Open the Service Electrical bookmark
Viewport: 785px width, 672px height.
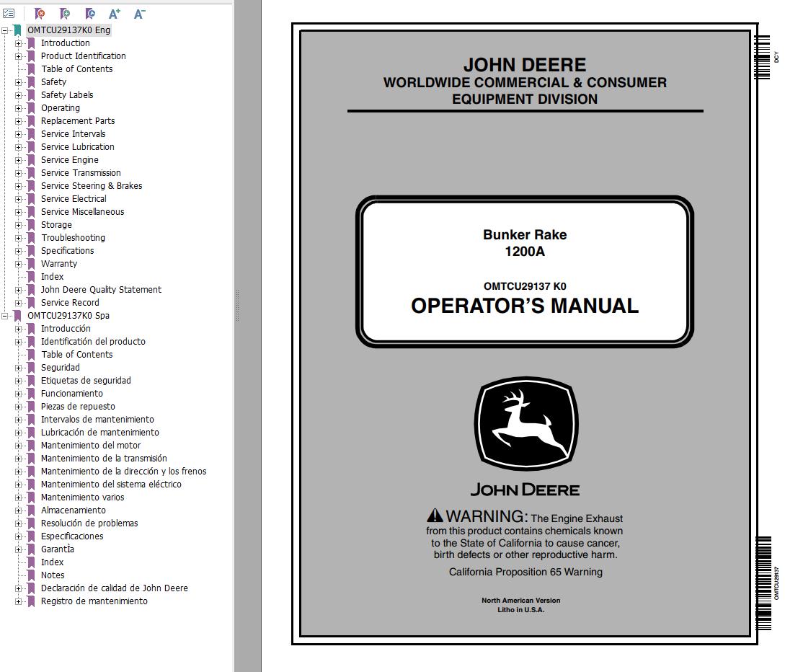[74, 199]
